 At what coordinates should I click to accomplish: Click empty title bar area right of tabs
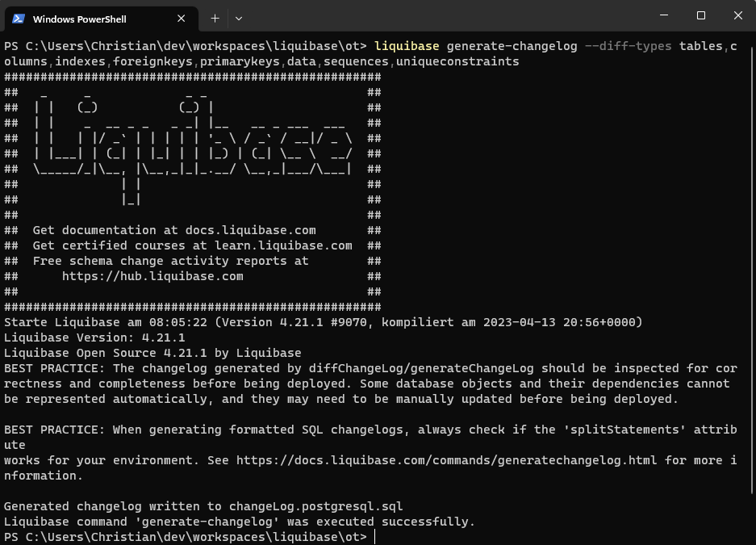(444, 18)
